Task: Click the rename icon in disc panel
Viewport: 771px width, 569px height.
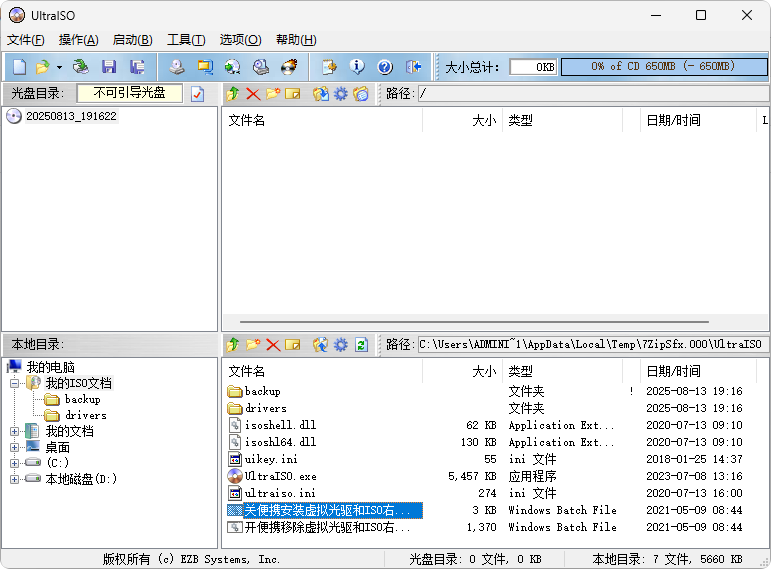Action: [x=293, y=93]
